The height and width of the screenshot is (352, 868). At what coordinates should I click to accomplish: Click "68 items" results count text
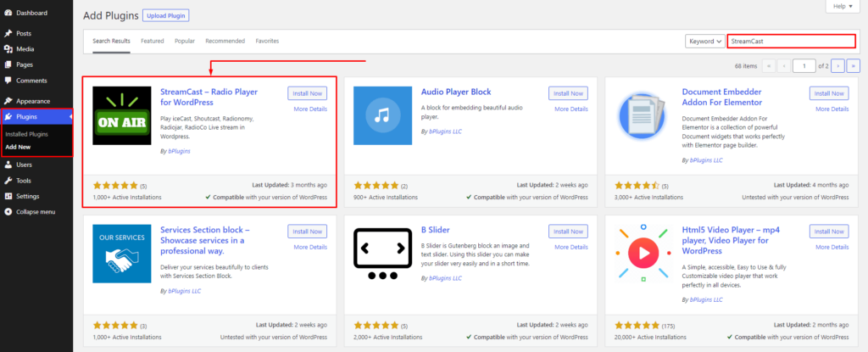pyautogui.click(x=746, y=66)
